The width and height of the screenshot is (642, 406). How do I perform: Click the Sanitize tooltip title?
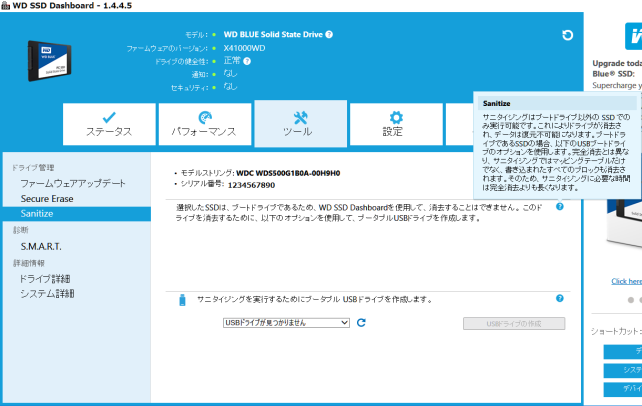(496, 104)
